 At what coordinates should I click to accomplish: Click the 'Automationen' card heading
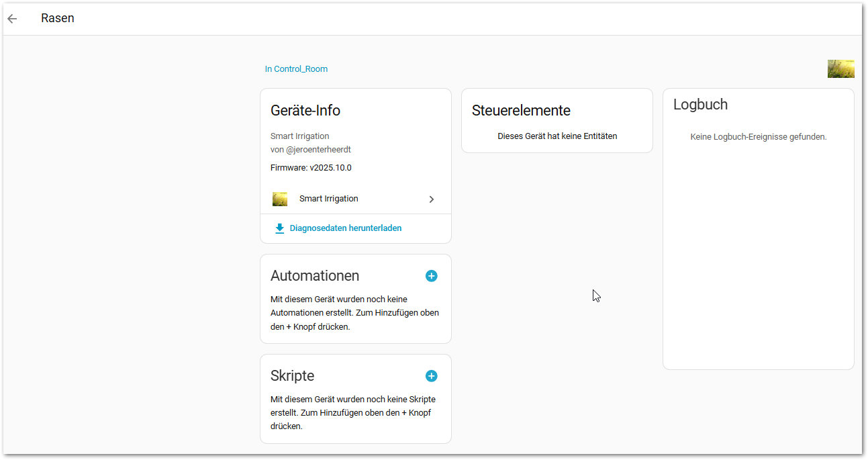tap(314, 276)
